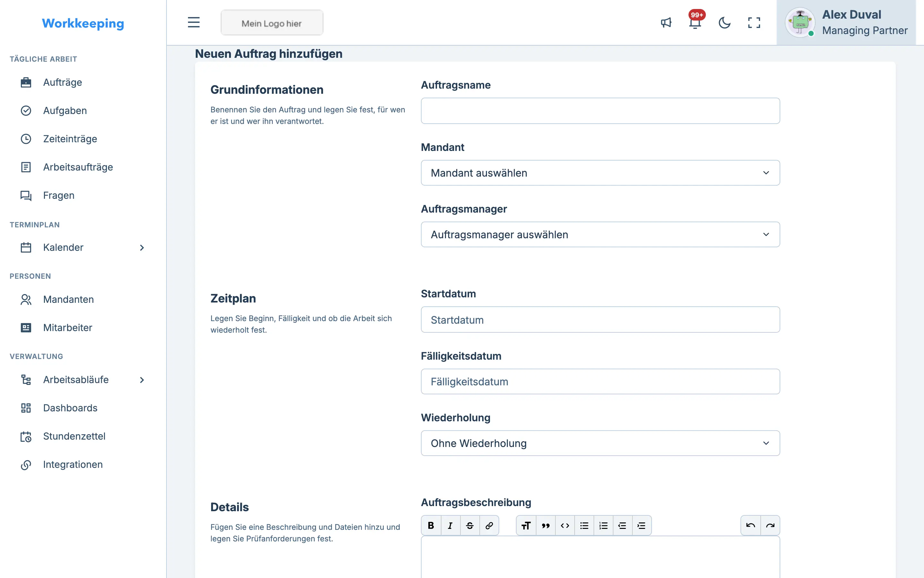Apply italic formatting in description editor
This screenshot has height=578, width=924.
pos(450,525)
